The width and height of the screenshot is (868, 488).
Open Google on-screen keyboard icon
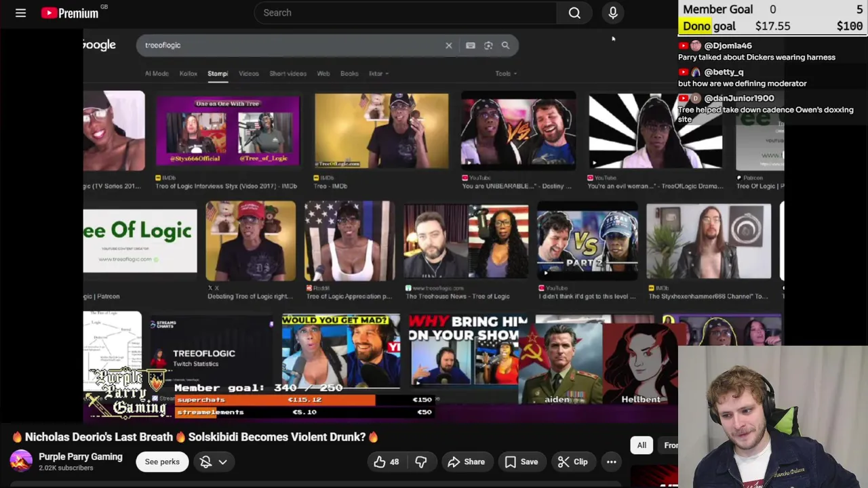click(471, 45)
